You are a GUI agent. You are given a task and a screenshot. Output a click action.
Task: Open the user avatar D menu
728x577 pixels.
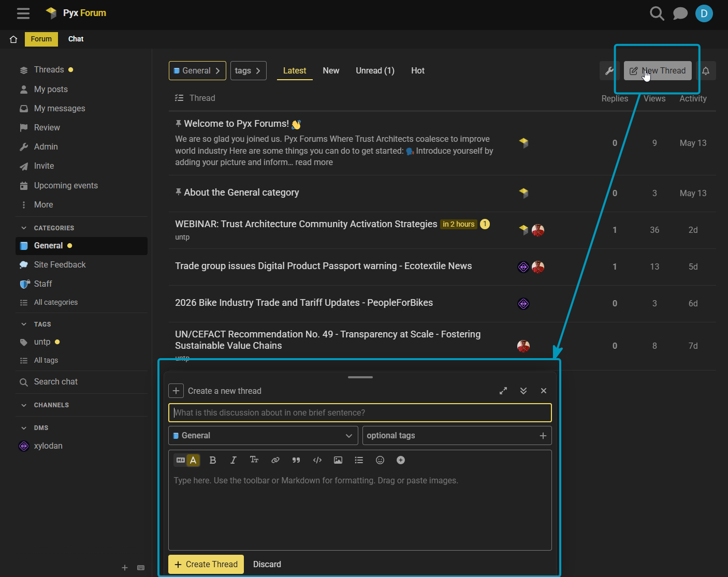pyautogui.click(x=704, y=13)
